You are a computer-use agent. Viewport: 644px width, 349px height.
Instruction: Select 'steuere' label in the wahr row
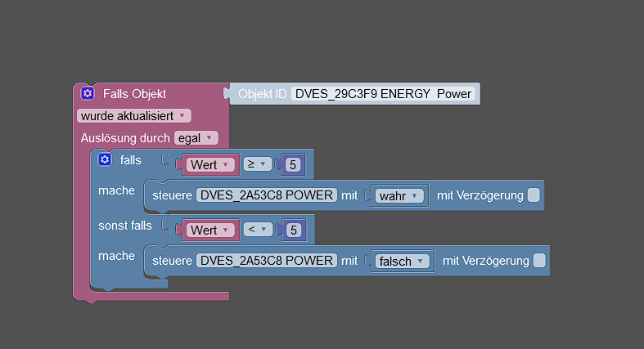coord(172,195)
